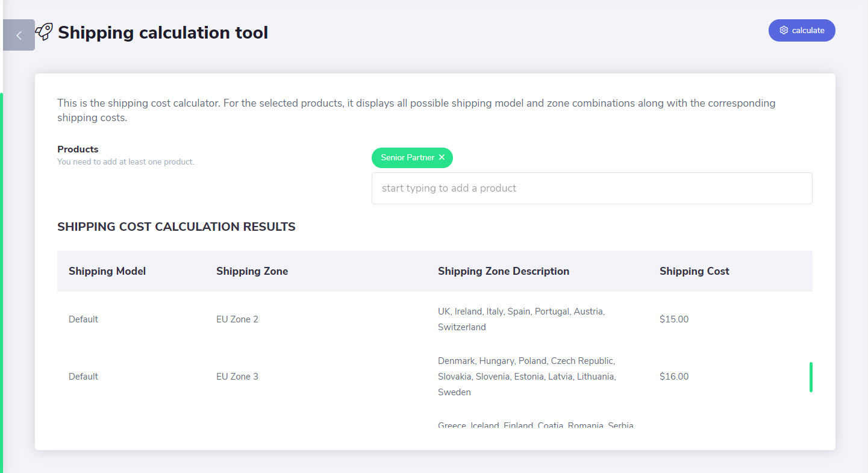
Task: Select the Senior Partner product chip
Action: [412, 157]
